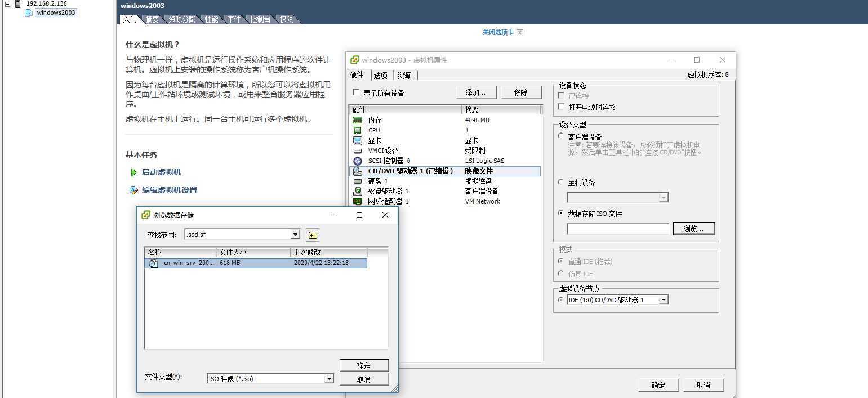Sort by the 名称 column header

pos(180,252)
